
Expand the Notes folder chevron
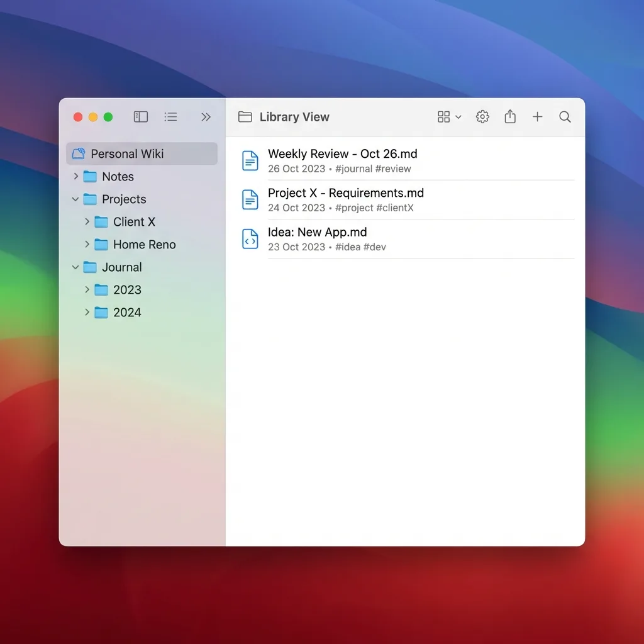click(76, 177)
